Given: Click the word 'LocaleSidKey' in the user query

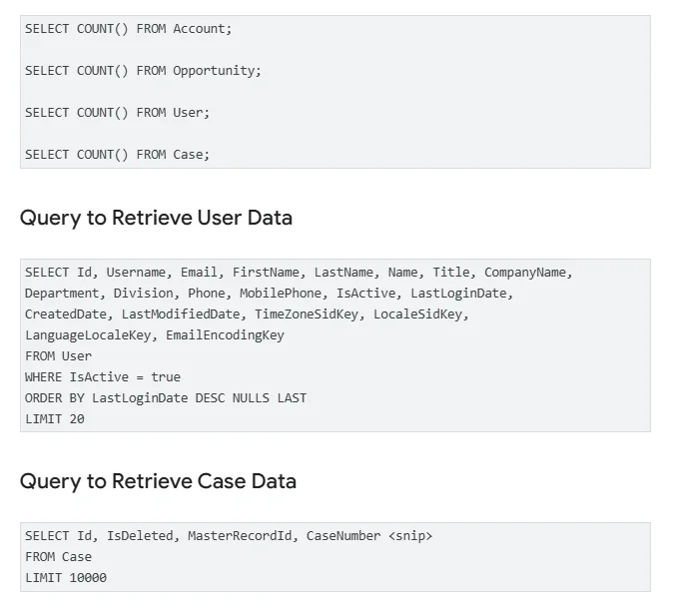Looking at the screenshot, I should point(417,314).
